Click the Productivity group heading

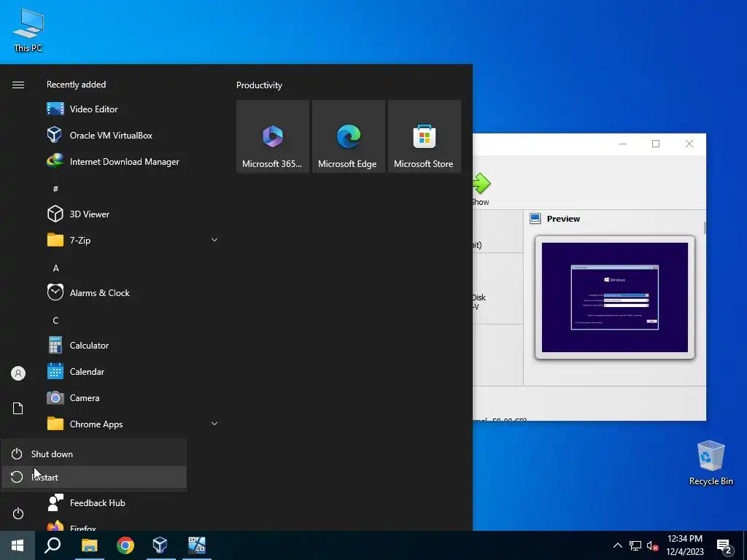[x=259, y=85]
